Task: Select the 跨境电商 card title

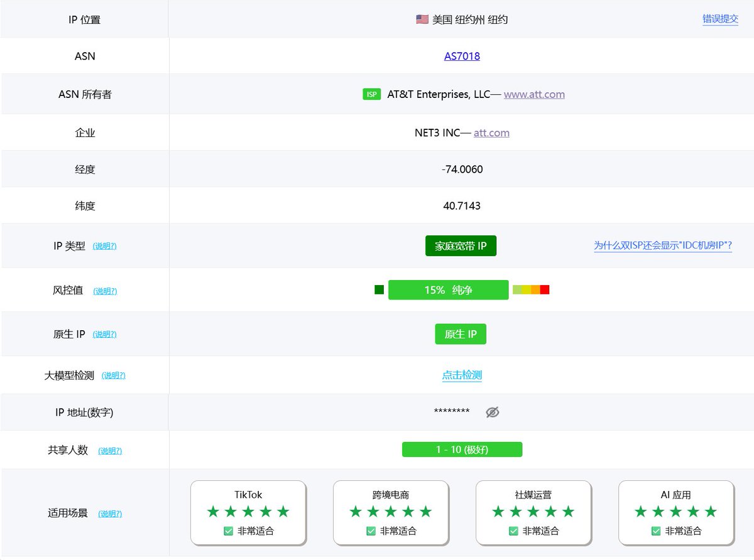Action: (391, 495)
